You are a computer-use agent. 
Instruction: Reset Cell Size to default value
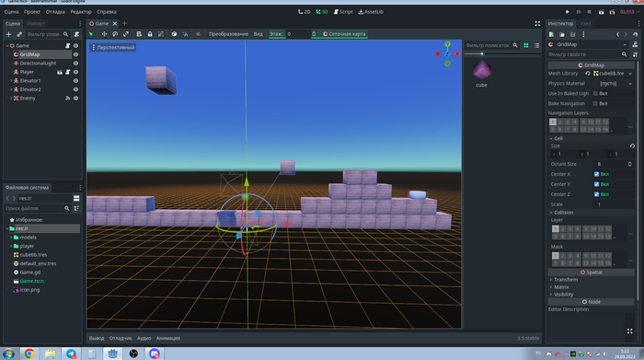[632, 145]
